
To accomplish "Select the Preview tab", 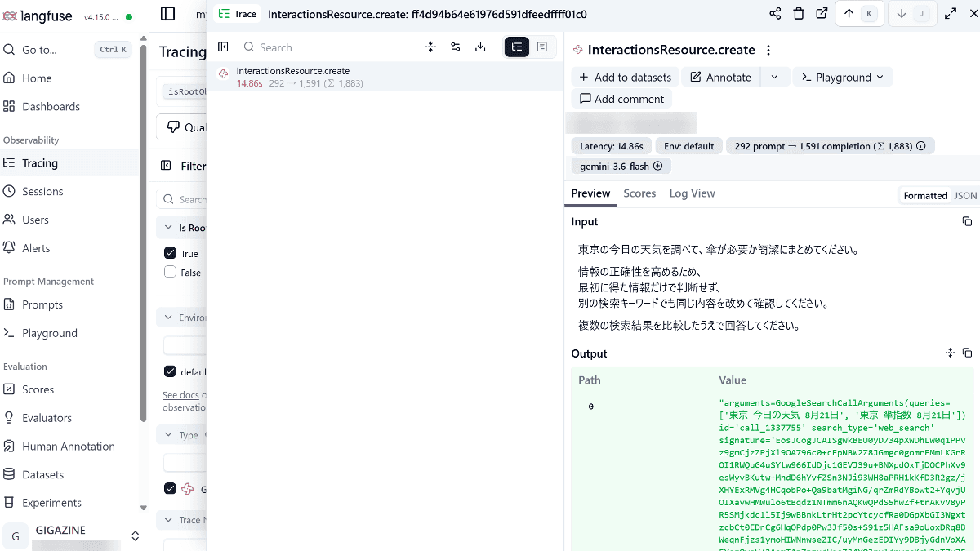I will [590, 193].
